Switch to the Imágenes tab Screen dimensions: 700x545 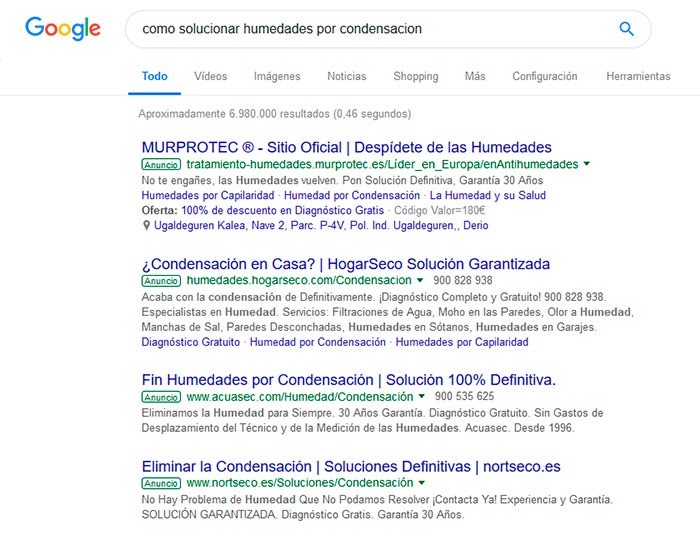[x=277, y=76]
